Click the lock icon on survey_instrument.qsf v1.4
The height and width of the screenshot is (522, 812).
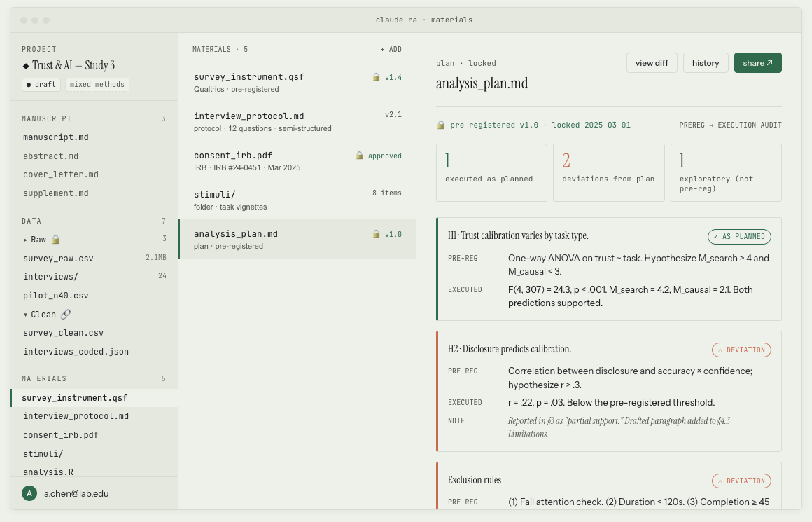click(x=376, y=77)
